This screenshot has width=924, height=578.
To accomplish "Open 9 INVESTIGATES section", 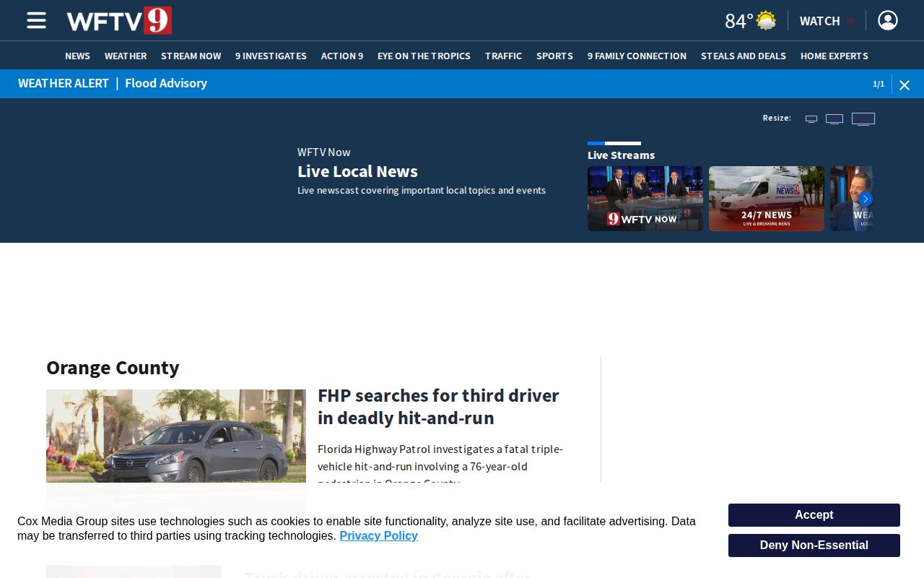I will pos(271,56).
